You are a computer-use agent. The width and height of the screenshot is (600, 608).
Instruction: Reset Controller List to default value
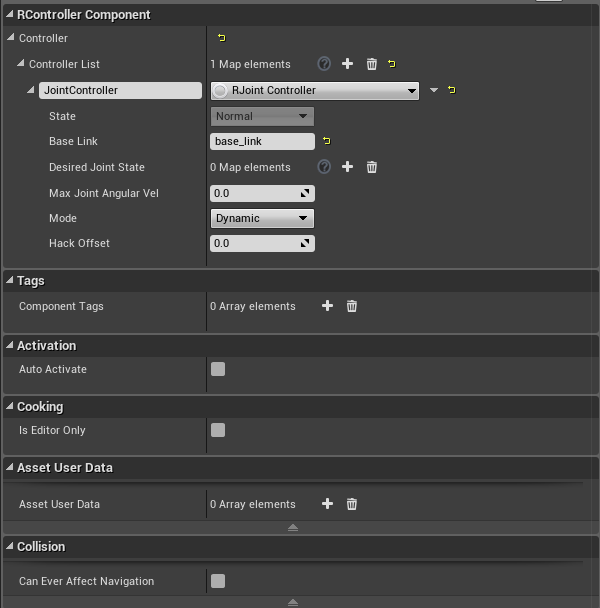[x=392, y=64]
